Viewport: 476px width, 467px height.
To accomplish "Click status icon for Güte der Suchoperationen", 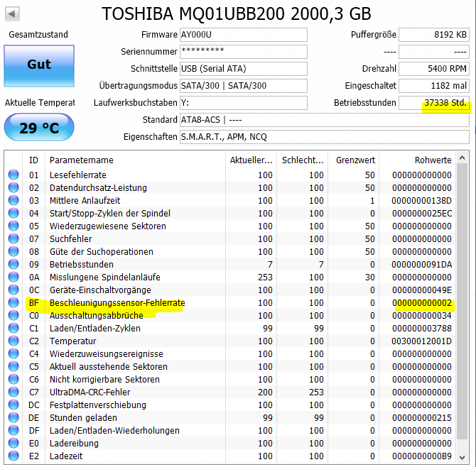I will click(x=13, y=251).
